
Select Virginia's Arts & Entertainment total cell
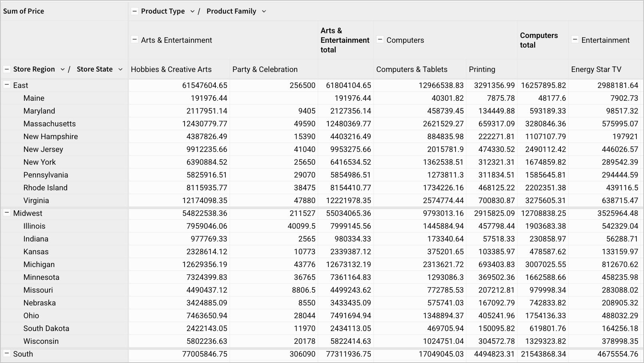tap(346, 200)
